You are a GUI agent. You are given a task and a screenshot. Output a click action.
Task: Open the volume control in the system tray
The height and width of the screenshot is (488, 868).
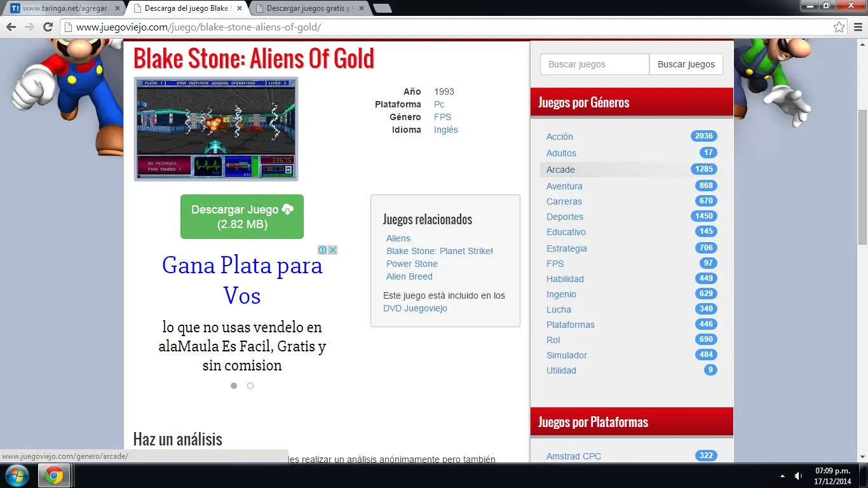click(x=798, y=476)
